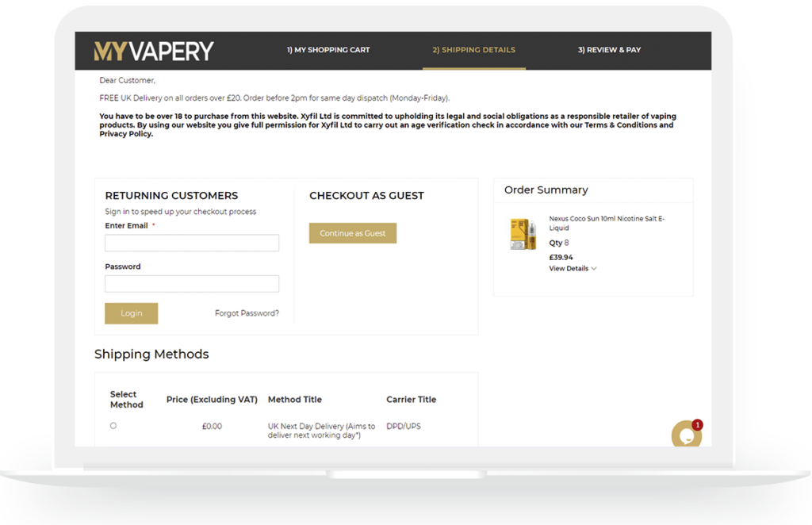The height and width of the screenshot is (525, 812).
Task: Click Continue as Guest
Action: (x=353, y=233)
